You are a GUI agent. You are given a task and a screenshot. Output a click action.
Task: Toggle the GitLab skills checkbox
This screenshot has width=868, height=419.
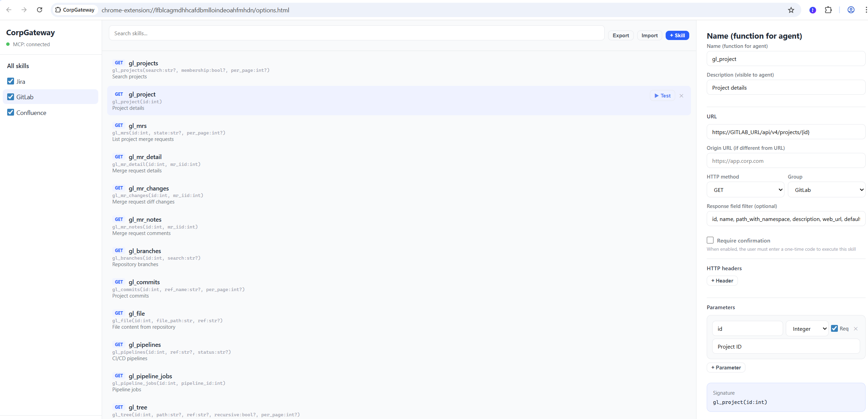pos(11,97)
